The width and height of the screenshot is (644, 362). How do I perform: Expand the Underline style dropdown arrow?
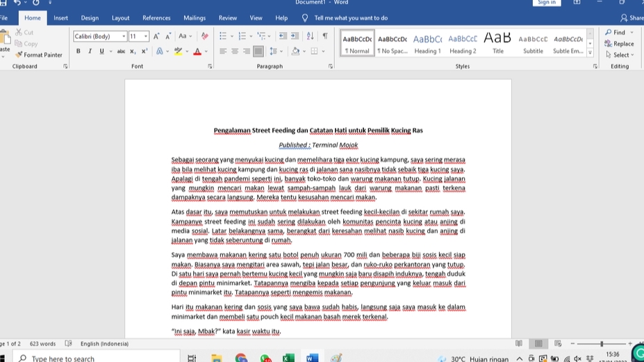110,51
